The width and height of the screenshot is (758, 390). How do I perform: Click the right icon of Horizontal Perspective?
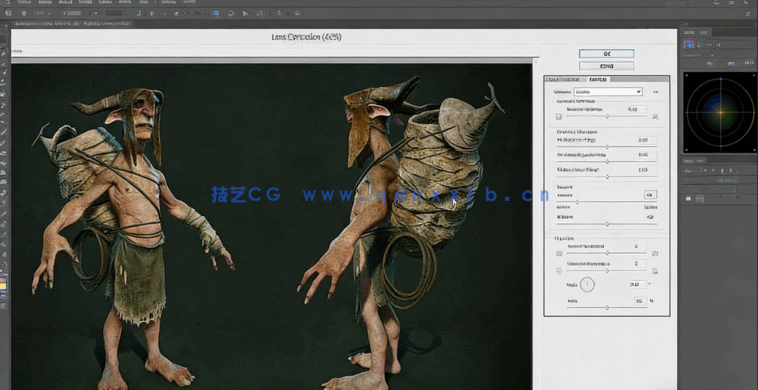point(656,271)
